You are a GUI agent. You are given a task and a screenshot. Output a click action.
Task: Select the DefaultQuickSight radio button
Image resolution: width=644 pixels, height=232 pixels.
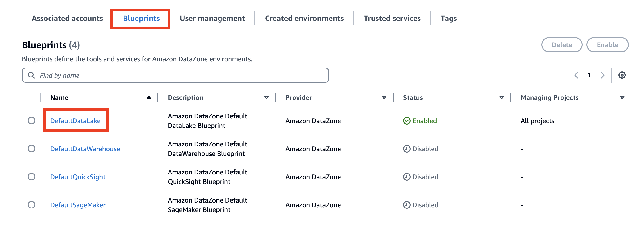click(32, 177)
